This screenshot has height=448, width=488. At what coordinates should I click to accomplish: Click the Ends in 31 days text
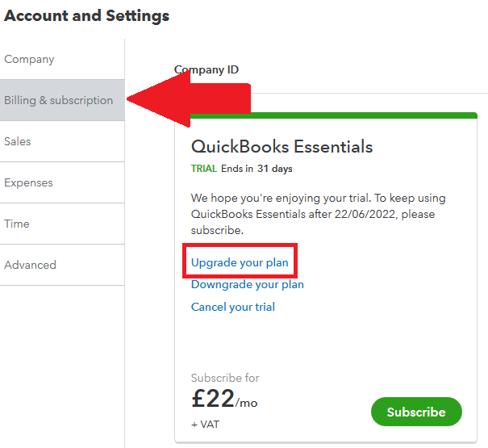coord(257,169)
